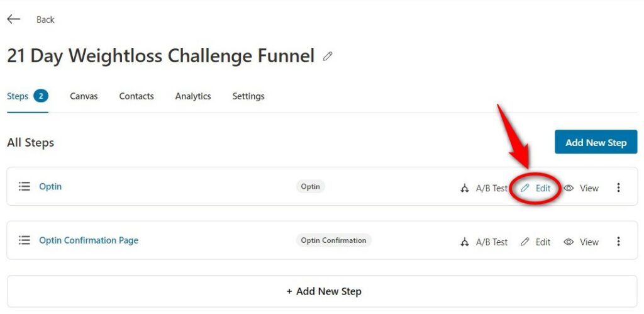Open the Settings tab
Viewport: 644px width, 314px height.
click(248, 96)
